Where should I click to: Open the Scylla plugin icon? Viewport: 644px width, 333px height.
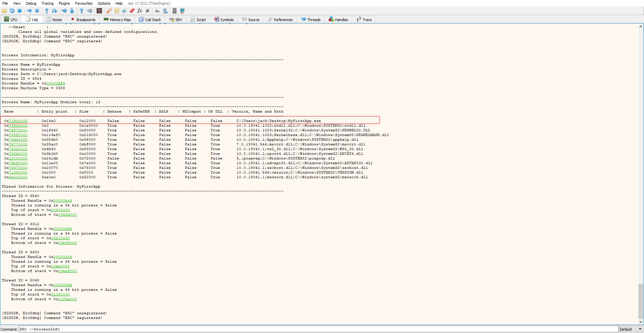99,11
